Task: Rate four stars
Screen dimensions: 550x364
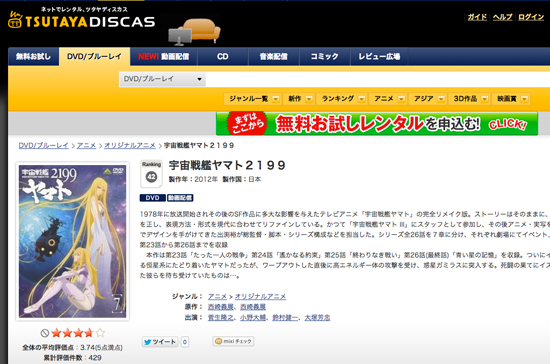Action: coord(89,333)
